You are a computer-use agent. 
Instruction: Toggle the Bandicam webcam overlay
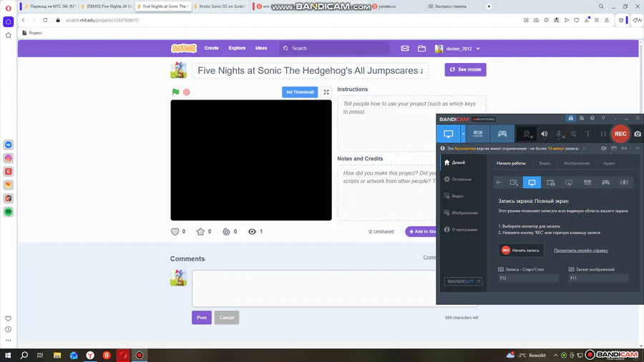pos(527,134)
